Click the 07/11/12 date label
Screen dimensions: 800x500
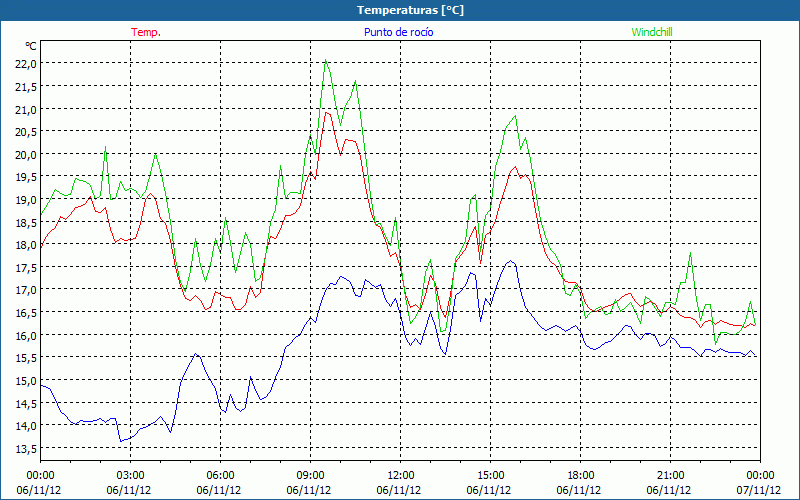click(758, 490)
